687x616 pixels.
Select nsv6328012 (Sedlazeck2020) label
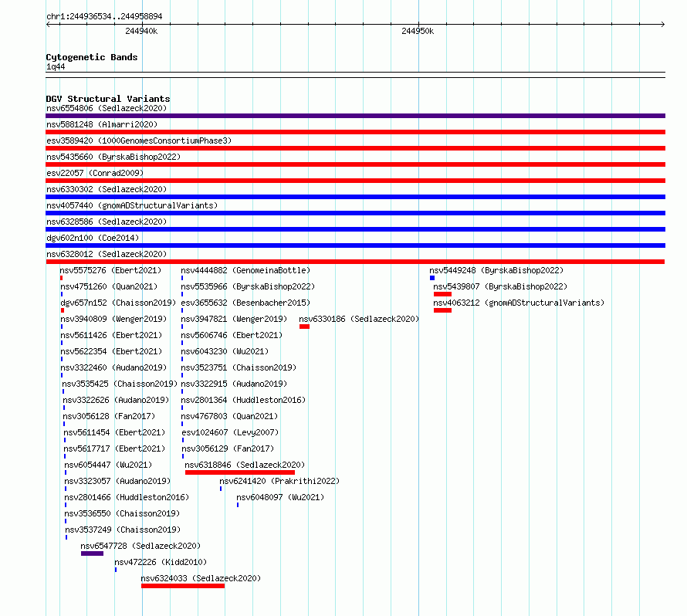pyautogui.click(x=107, y=254)
